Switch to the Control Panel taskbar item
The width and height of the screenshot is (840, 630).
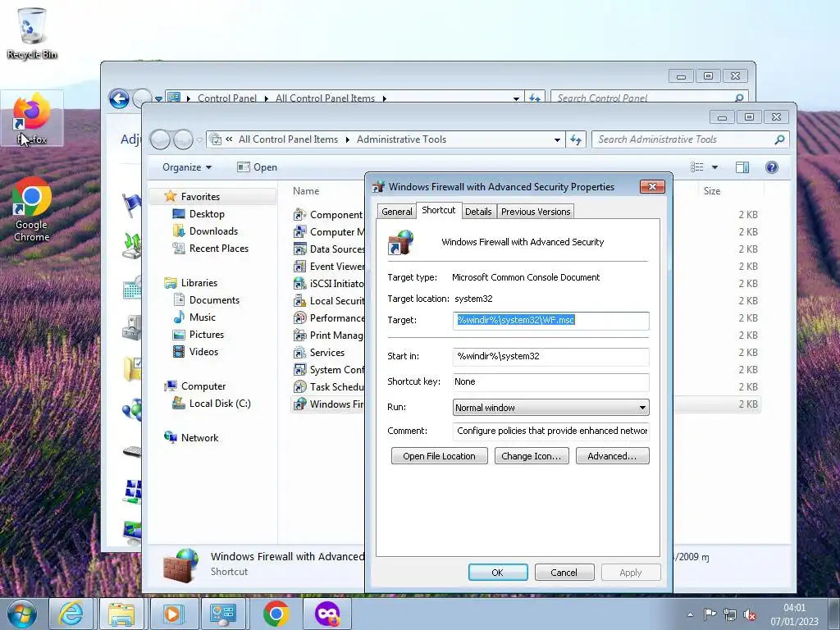point(222,614)
